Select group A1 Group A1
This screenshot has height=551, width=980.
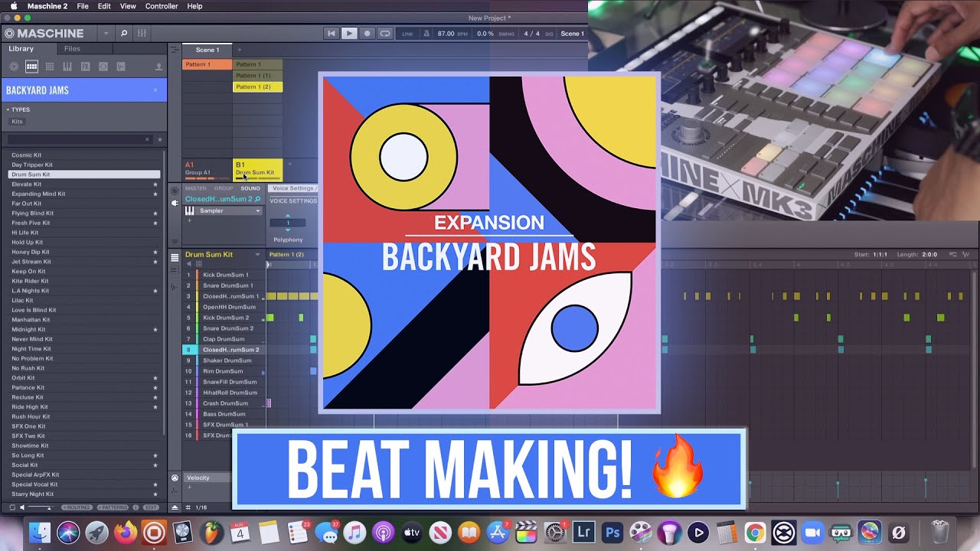point(207,169)
